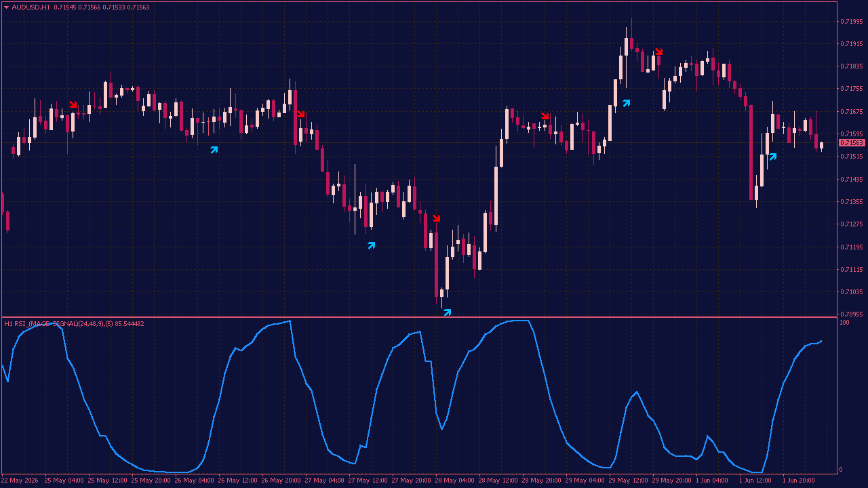Click the 25 May 12:00 time label
The image size is (868, 488).
coord(107,481)
